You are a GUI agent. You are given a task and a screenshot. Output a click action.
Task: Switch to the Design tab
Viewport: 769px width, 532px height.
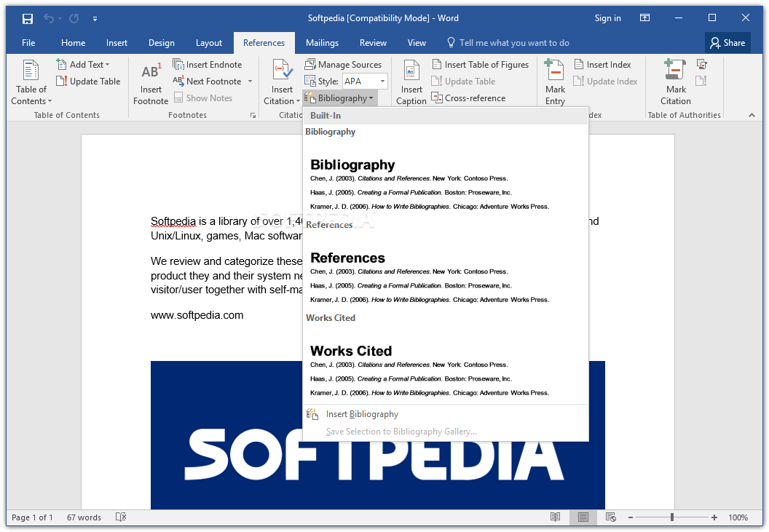162,43
